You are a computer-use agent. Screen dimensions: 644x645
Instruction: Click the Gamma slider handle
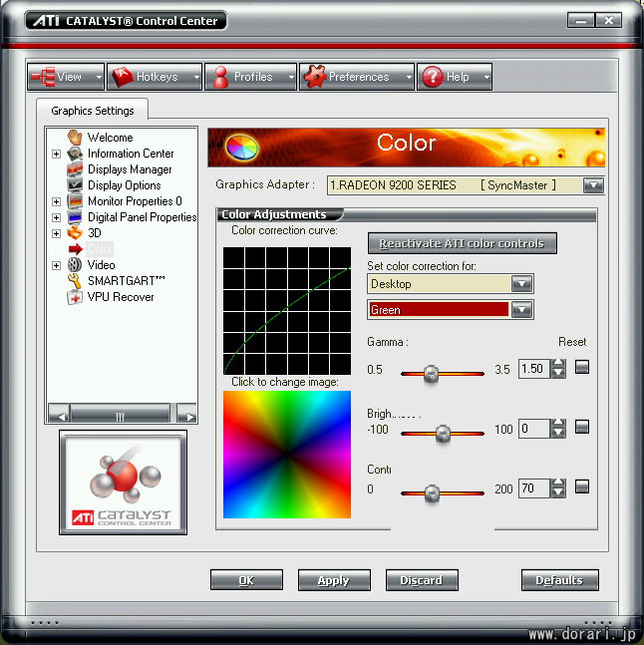pyautogui.click(x=431, y=374)
